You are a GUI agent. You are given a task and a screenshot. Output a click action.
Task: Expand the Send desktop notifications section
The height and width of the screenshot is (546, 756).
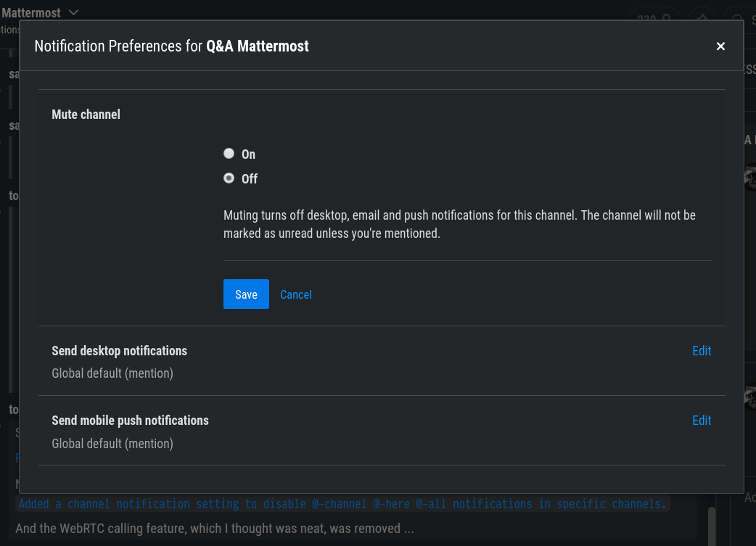tap(120, 351)
